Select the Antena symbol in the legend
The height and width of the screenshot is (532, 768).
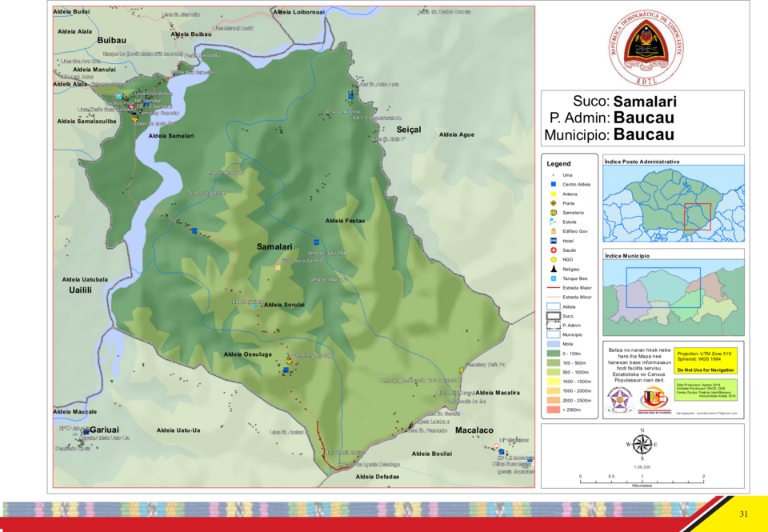click(x=554, y=194)
